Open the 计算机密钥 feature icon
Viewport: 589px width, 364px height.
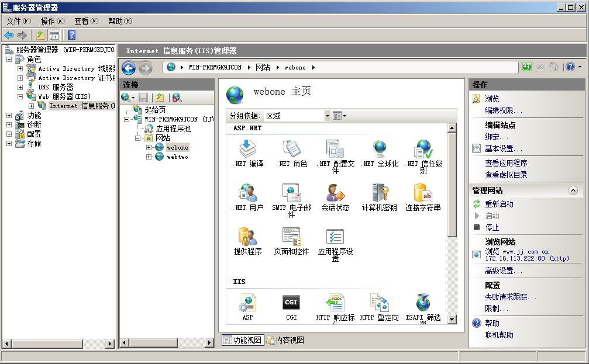(380, 197)
